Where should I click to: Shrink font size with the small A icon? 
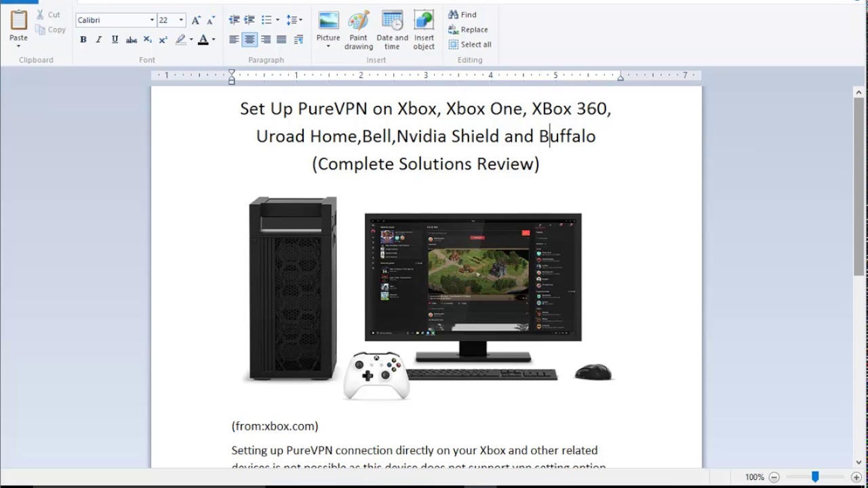coord(210,20)
